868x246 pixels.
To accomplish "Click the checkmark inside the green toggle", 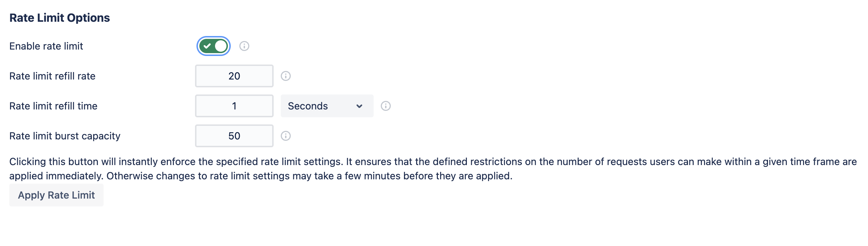I will click(x=207, y=46).
